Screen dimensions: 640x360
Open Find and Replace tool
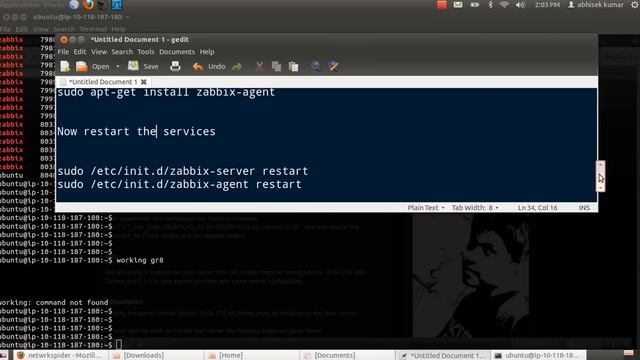tap(333, 66)
